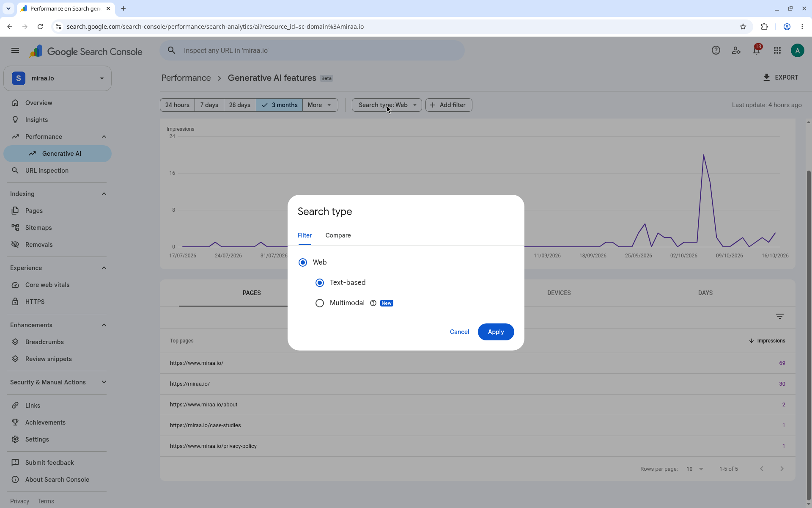Collapse the Enhancements section
The width and height of the screenshot is (812, 508).
tap(104, 325)
